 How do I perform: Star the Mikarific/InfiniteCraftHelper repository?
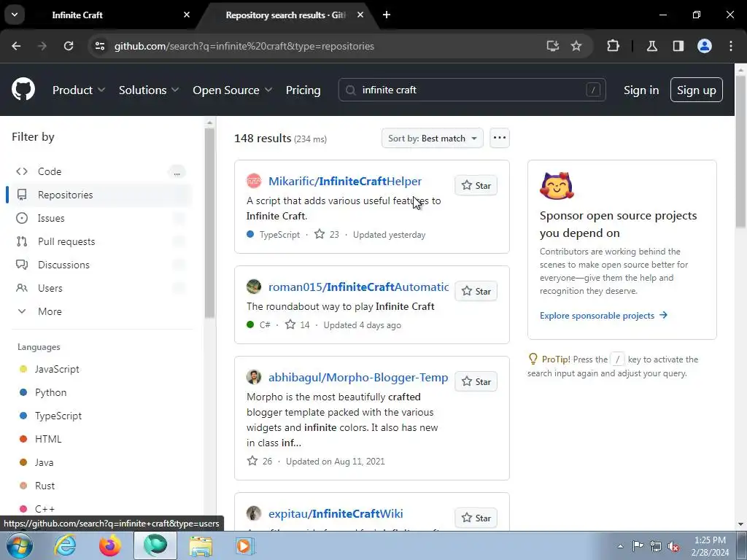click(476, 185)
